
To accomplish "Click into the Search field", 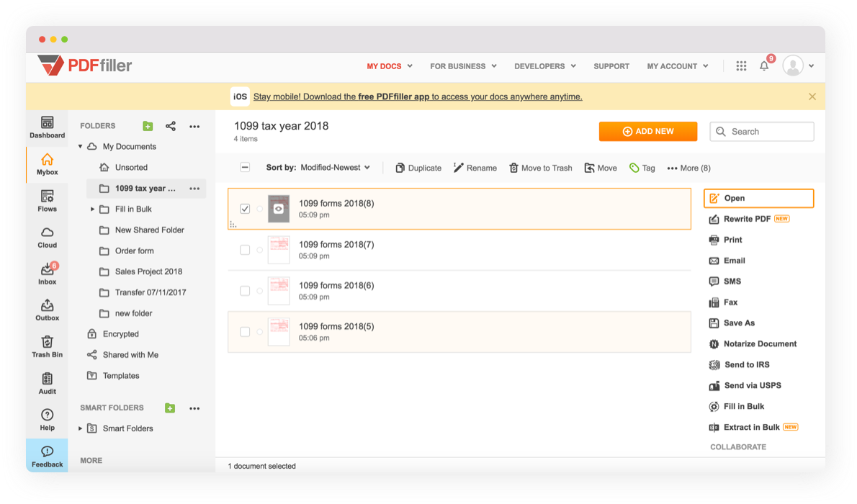I will [x=761, y=132].
